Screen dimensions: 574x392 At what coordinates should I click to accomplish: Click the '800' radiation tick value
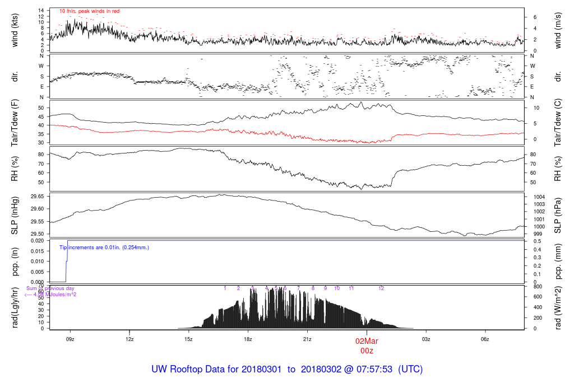(538, 287)
